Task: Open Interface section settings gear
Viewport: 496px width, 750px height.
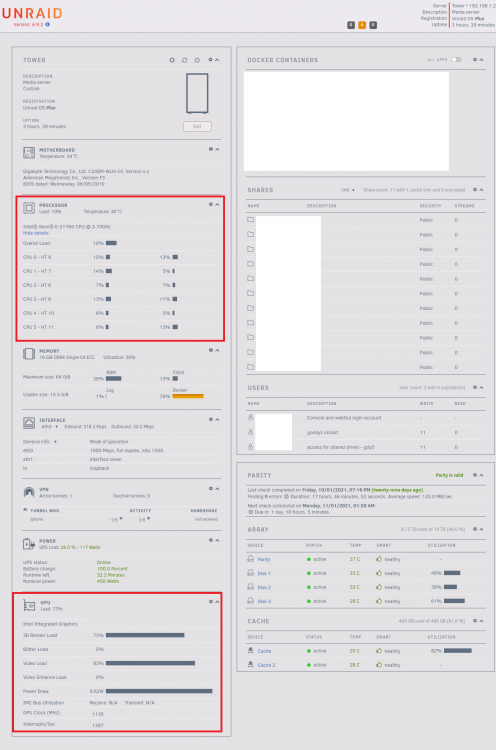Action: 210,419
